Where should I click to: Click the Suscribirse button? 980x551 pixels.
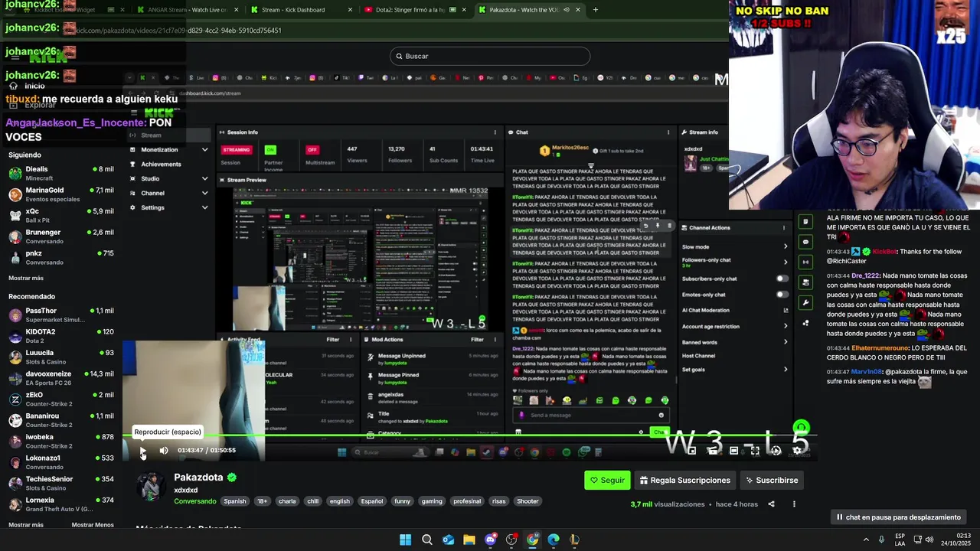[772, 481]
